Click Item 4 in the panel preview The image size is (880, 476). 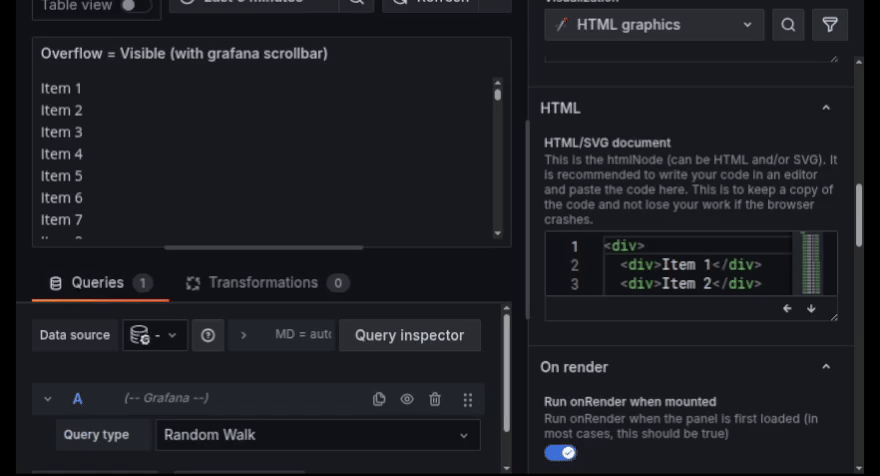pos(62,154)
